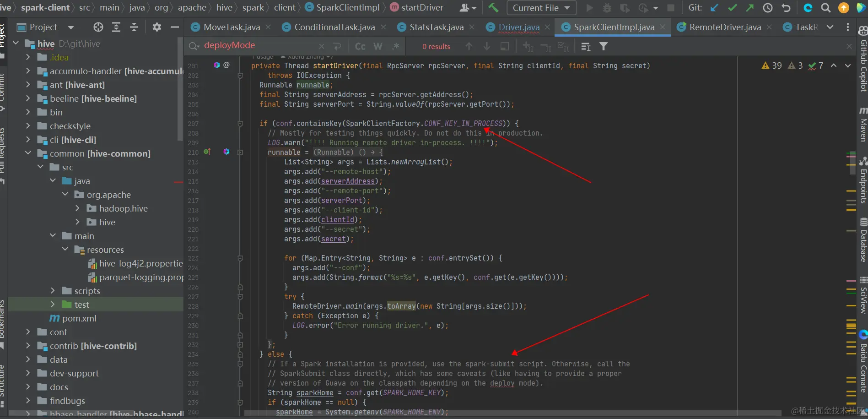
Task: Expand the contrib [hive-contrib] module
Action: (x=28, y=346)
